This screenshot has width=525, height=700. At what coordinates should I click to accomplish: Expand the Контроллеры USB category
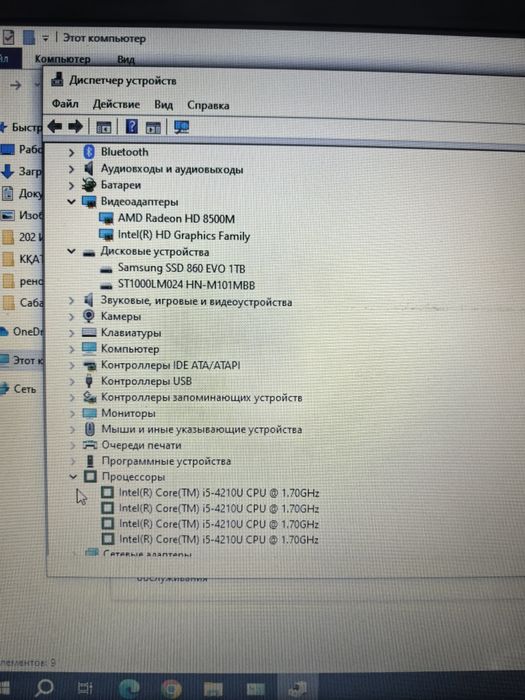72,382
